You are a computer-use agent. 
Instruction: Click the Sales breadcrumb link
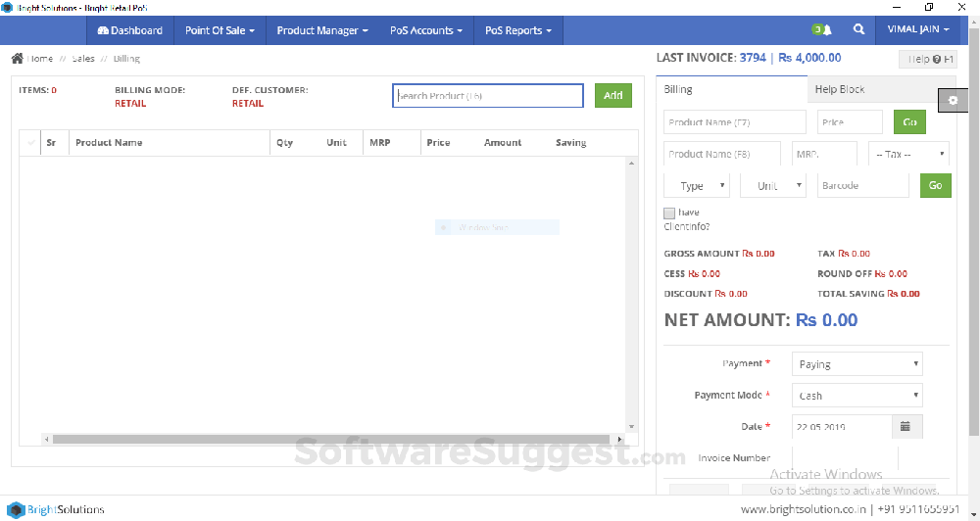coord(83,59)
